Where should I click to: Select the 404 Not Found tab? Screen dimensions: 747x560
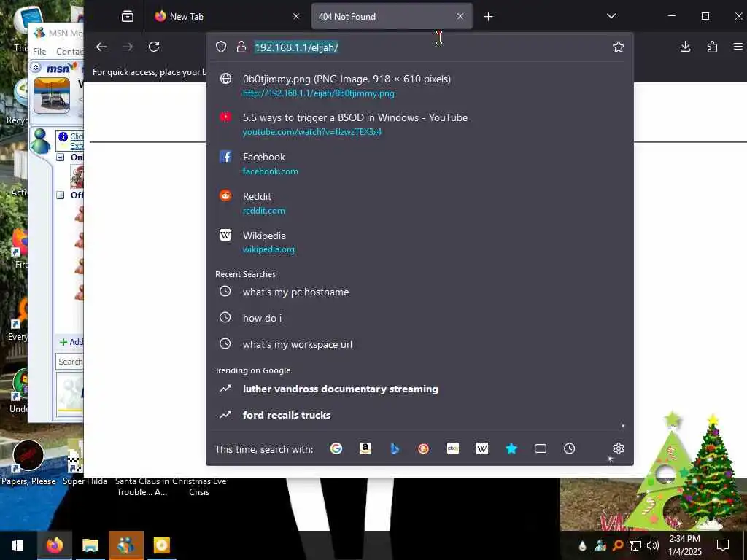pos(392,16)
